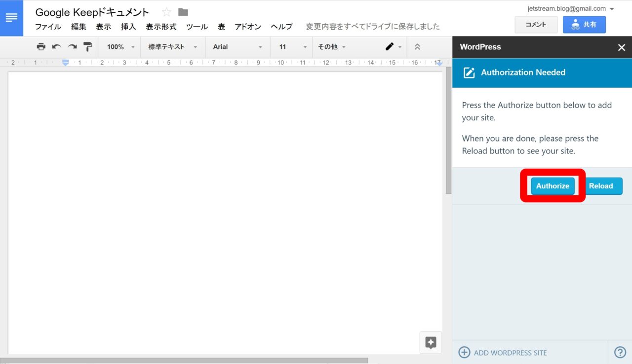The image size is (632, 364).
Task: Open the 標準テキスト style dropdown
Action: [172, 47]
